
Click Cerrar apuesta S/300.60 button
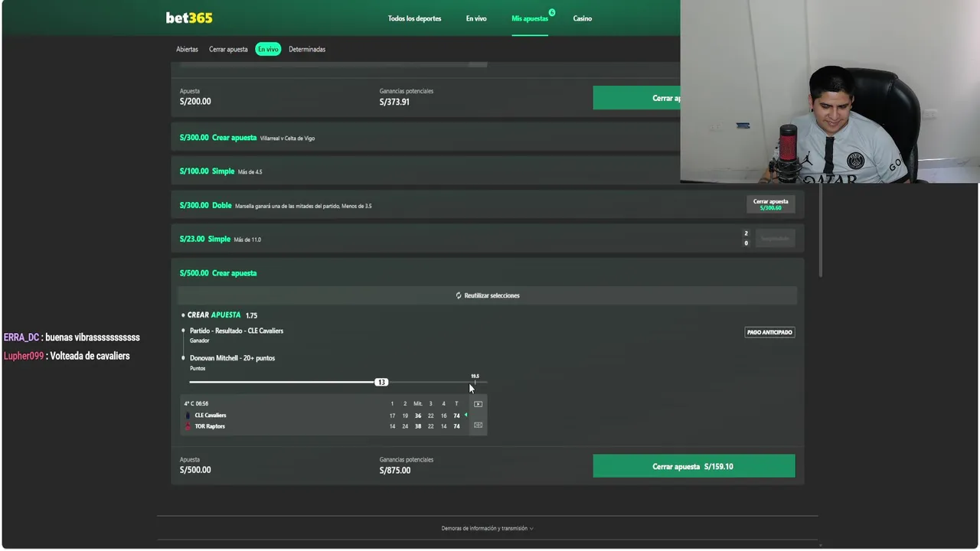pyautogui.click(x=770, y=204)
